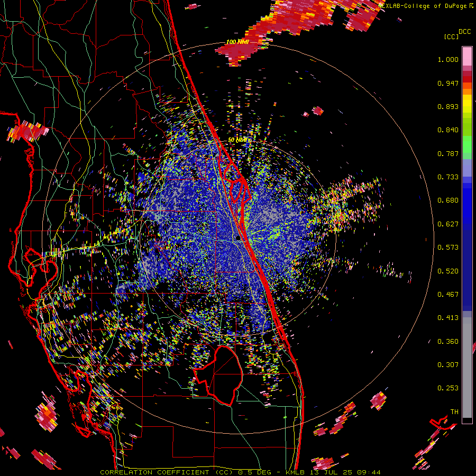Click the 0.413 scale value
Screen dimensions: 476x476
tap(448, 318)
